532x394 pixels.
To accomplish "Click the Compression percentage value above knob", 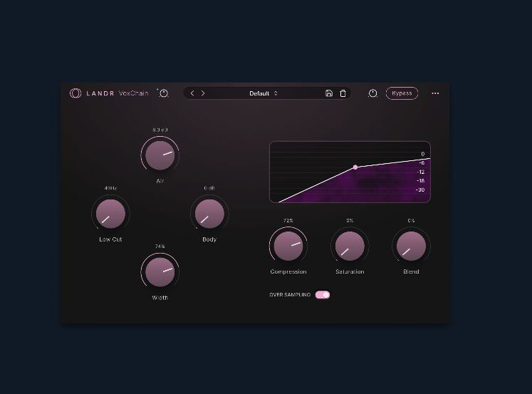I will tap(288, 221).
